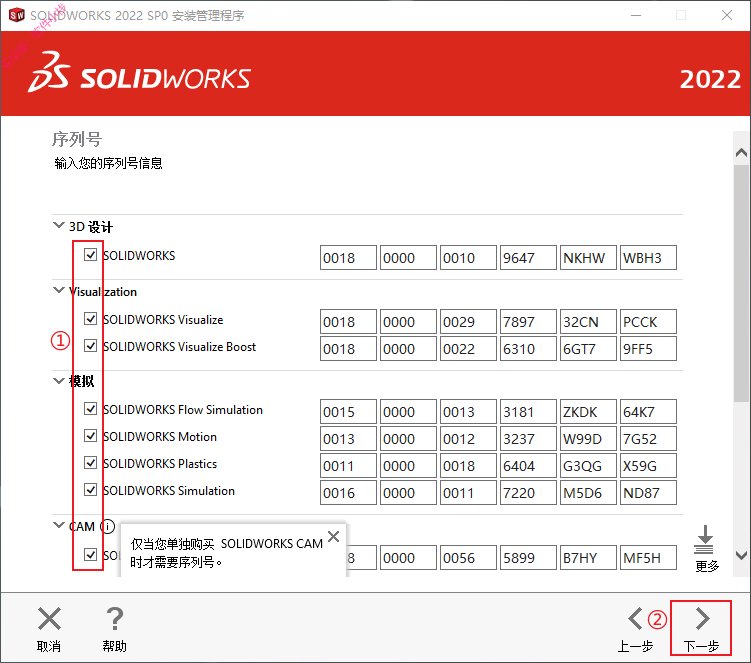
Task: Click CAM serial field 0056
Action: 468,558
